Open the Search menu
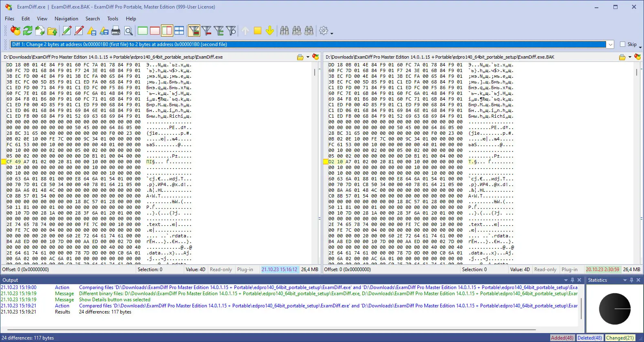The height and width of the screenshot is (342, 644). pyautogui.click(x=93, y=19)
